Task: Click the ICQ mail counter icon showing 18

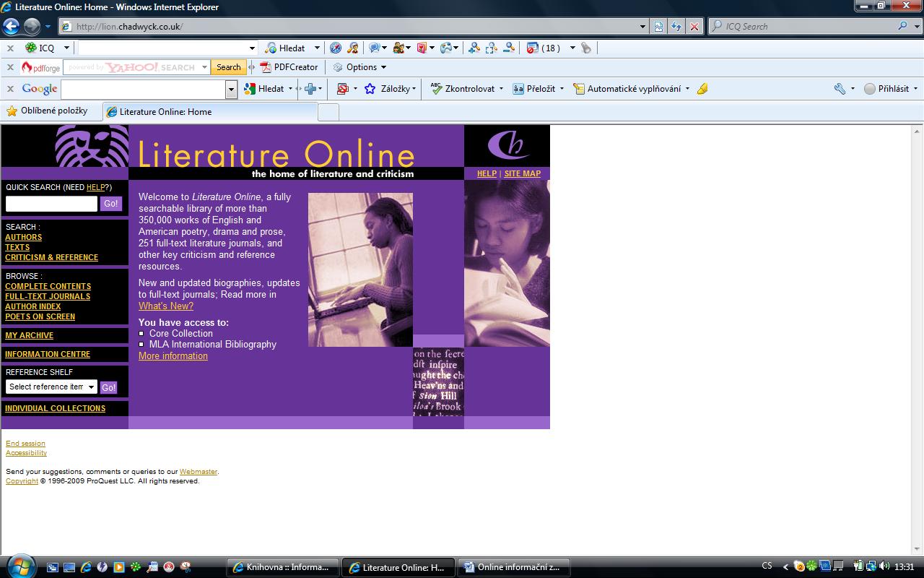Action: click(544, 48)
